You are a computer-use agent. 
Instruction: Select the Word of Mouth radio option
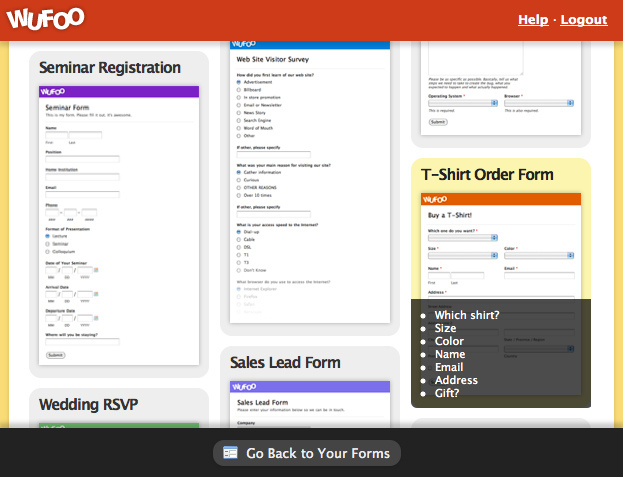click(239, 128)
